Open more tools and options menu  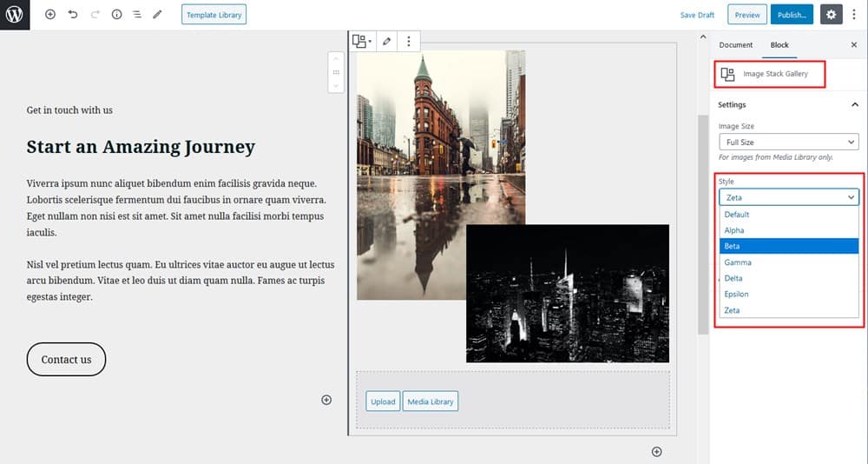(x=854, y=15)
